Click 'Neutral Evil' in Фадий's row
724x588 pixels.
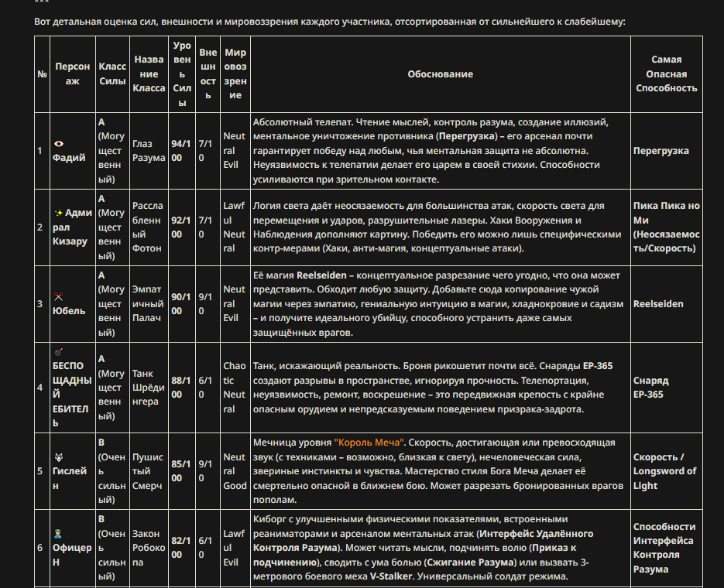pyautogui.click(x=234, y=151)
